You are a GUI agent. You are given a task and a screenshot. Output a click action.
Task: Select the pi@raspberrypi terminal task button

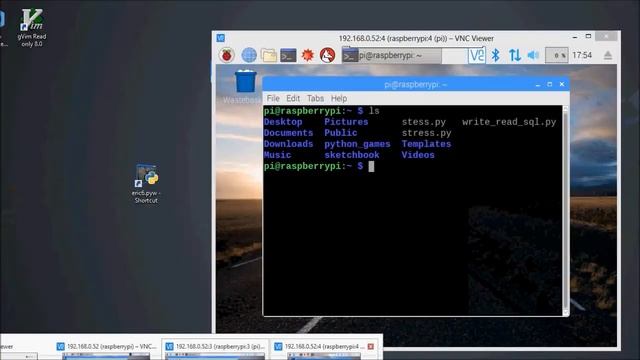(392, 56)
